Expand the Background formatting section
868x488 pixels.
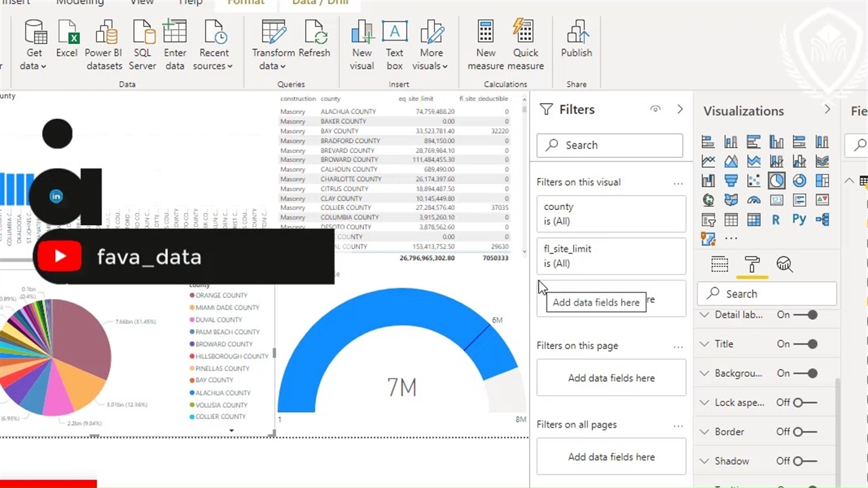point(705,373)
